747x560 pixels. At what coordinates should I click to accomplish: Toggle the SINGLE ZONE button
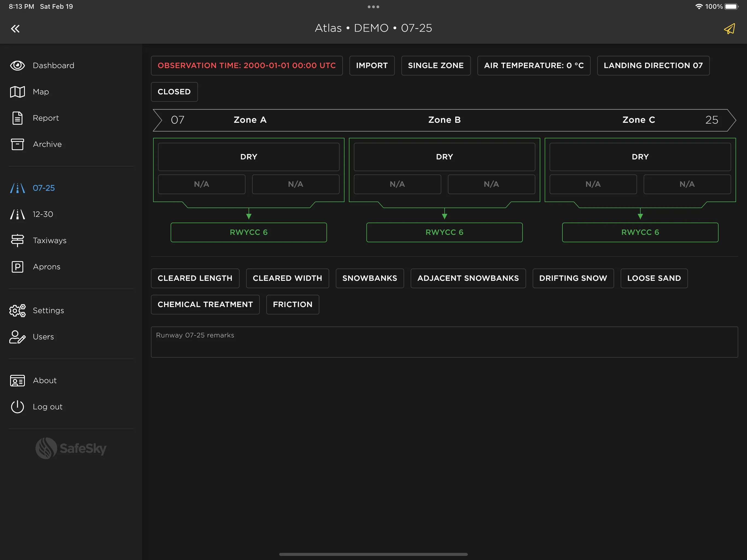coord(436,65)
